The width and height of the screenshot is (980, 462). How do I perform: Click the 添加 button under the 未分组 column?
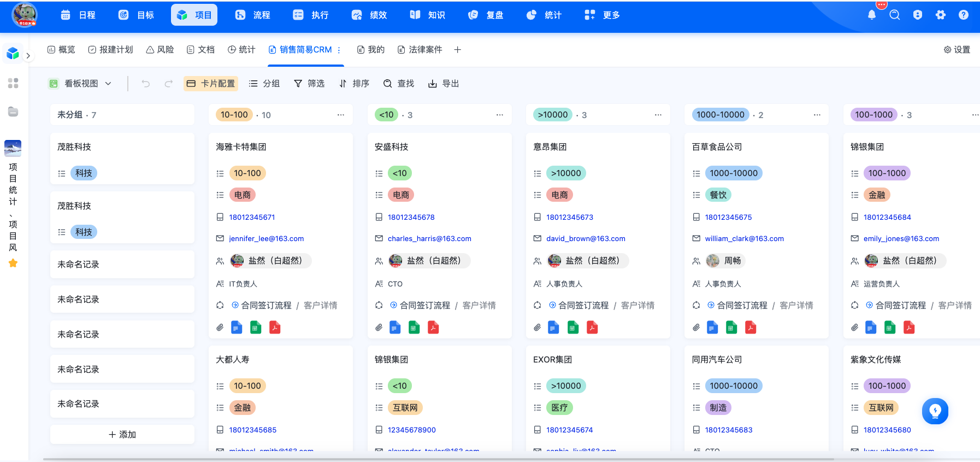pos(122,435)
